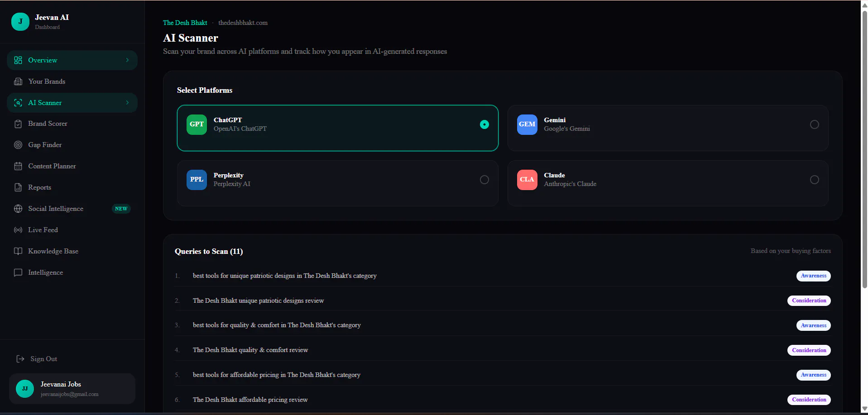Click the Knowledge Base book icon
The width and height of the screenshot is (868, 415).
click(18, 251)
